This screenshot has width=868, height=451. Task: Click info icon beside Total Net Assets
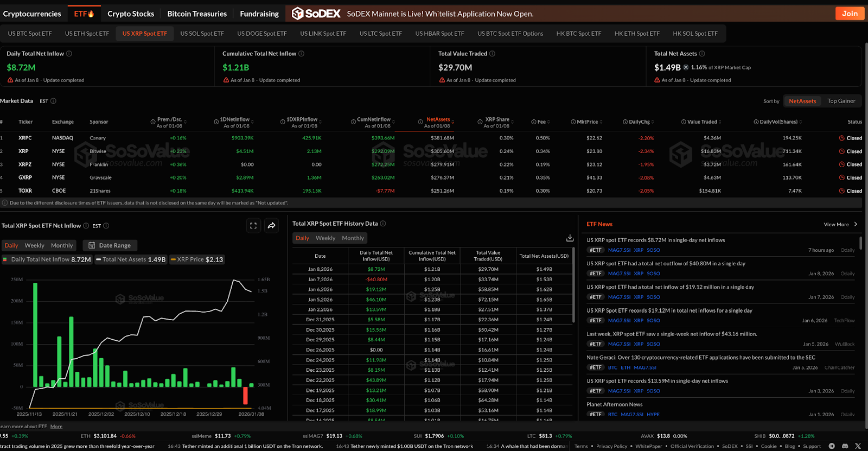point(702,54)
